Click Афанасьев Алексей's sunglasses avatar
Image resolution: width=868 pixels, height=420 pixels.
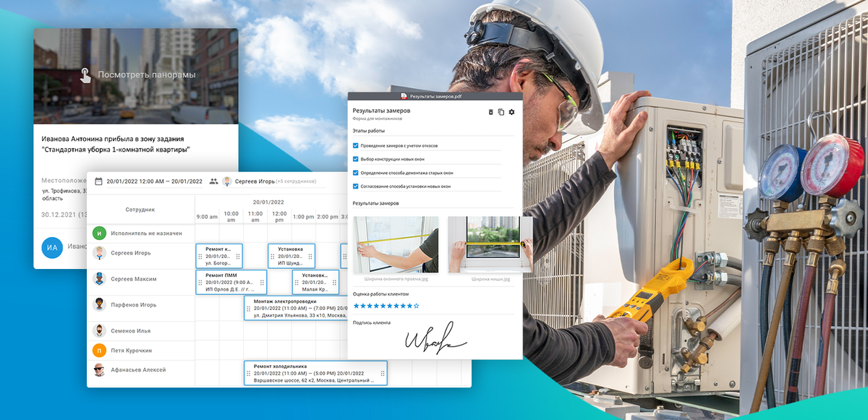point(100,369)
